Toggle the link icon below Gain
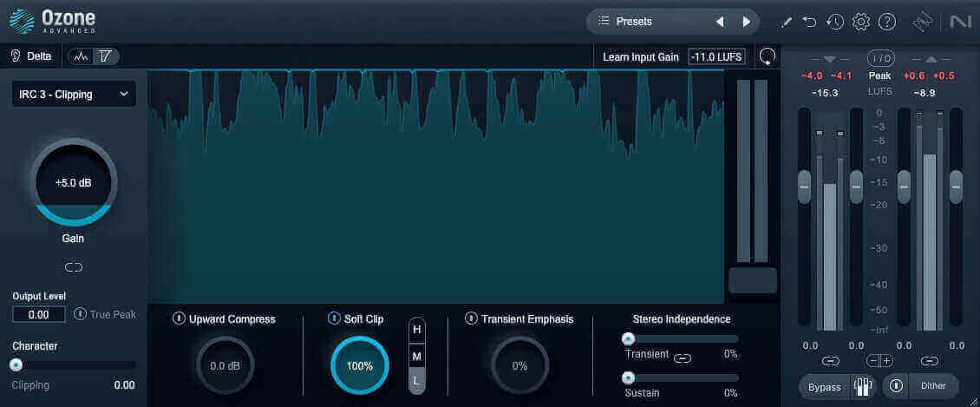This screenshot has height=407, width=980. coord(73,267)
